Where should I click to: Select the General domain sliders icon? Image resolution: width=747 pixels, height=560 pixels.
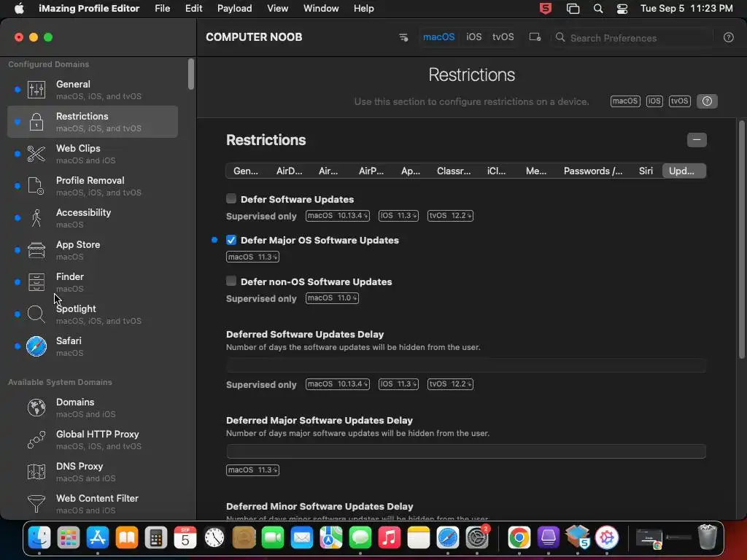36,90
